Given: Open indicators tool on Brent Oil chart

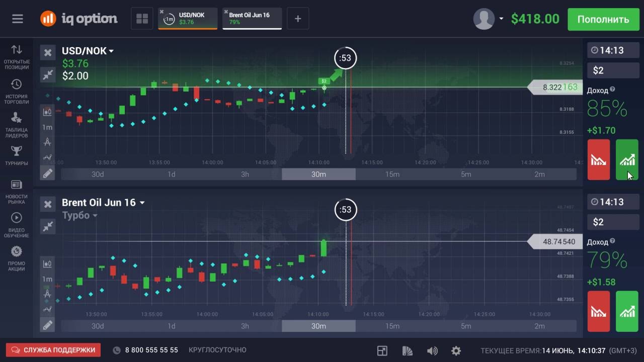Looking at the screenshot, I should tap(47, 309).
